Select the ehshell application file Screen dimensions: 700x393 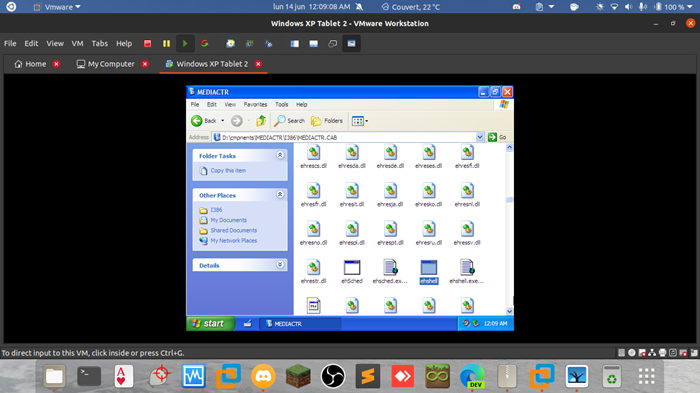pyautogui.click(x=429, y=272)
